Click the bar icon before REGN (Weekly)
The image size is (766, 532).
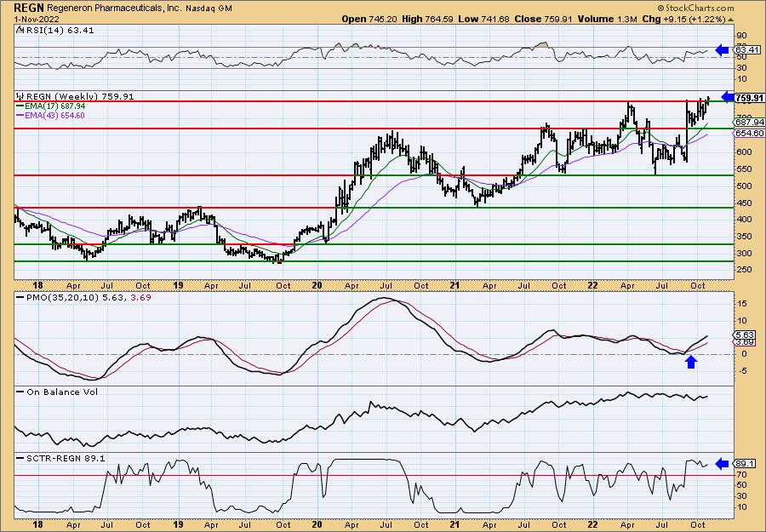click(x=20, y=96)
